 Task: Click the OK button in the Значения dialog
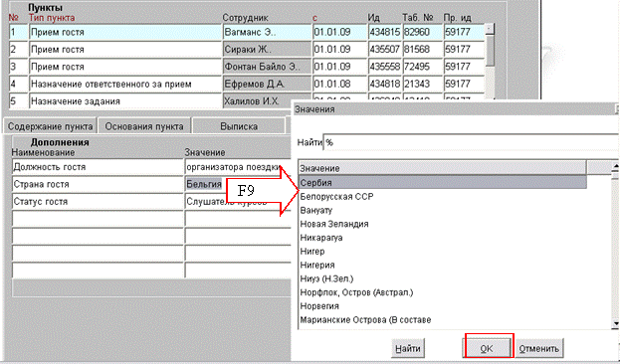tap(486, 349)
